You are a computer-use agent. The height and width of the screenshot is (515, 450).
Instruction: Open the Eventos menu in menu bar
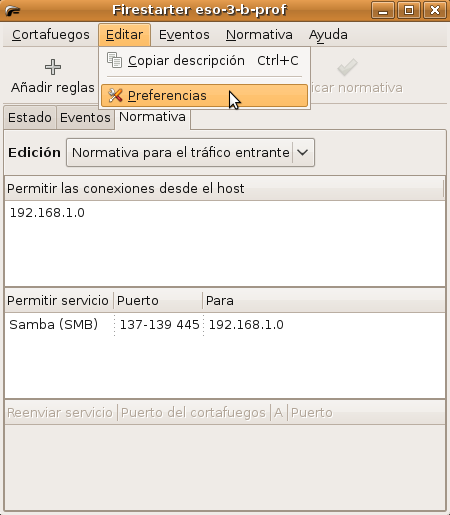[184, 35]
